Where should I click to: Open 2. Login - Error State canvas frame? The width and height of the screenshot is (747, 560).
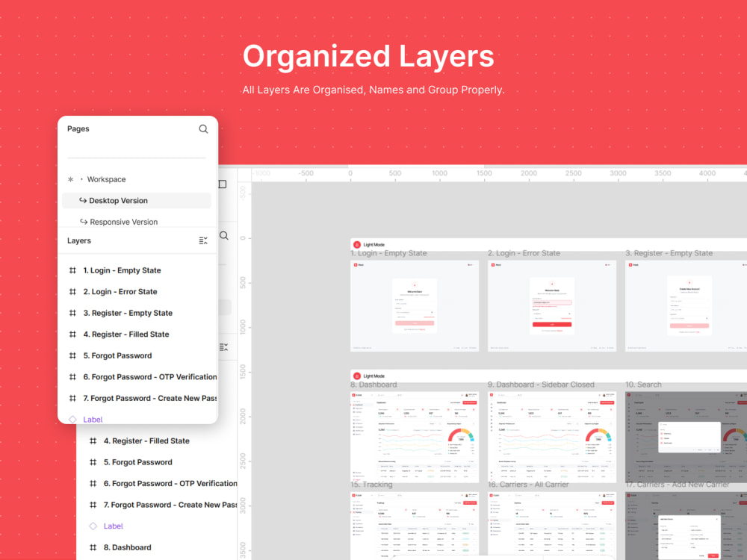pos(552,306)
